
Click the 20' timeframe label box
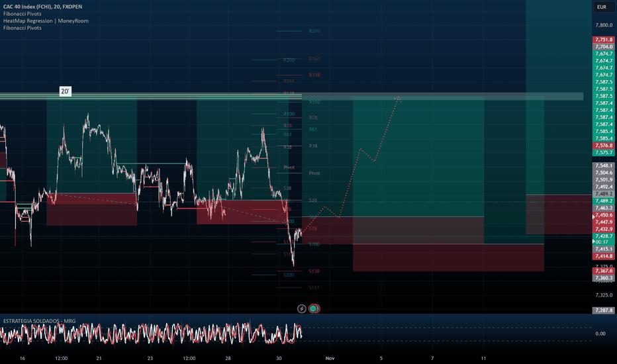66,91
